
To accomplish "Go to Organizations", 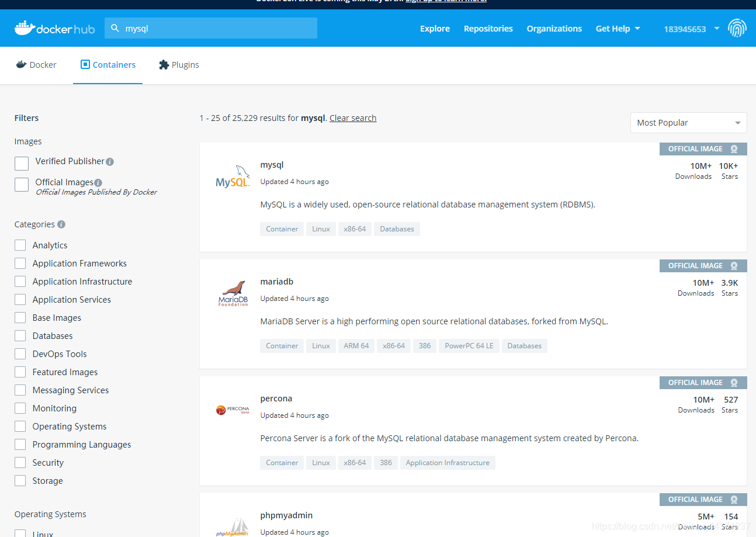I will tap(554, 29).
